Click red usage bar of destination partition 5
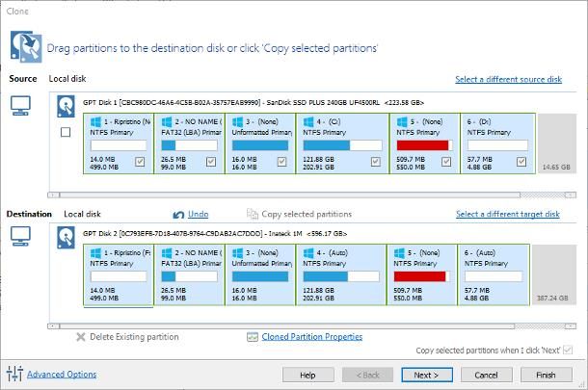The height and width of the screenshot is (390, 588). (419, 276)
